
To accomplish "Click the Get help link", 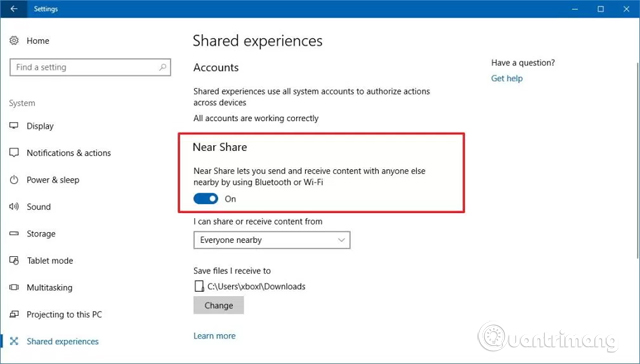I will pos(507,78).
